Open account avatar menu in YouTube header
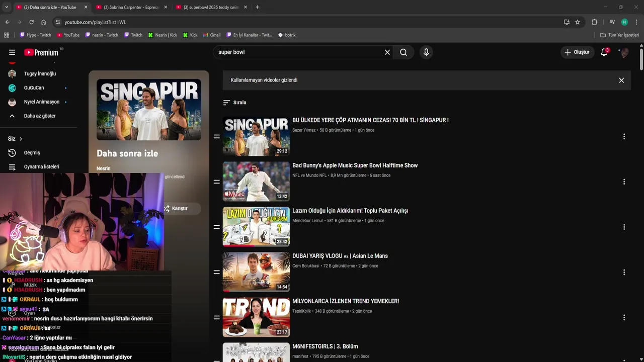The image size is (644, 362). pyautogui.click(x=624, y=52)
